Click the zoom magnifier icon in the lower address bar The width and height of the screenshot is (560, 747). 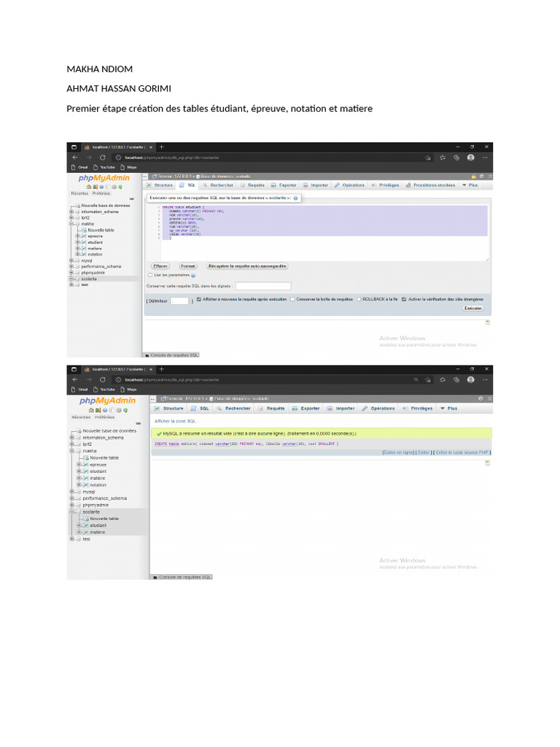coord(416,379)
